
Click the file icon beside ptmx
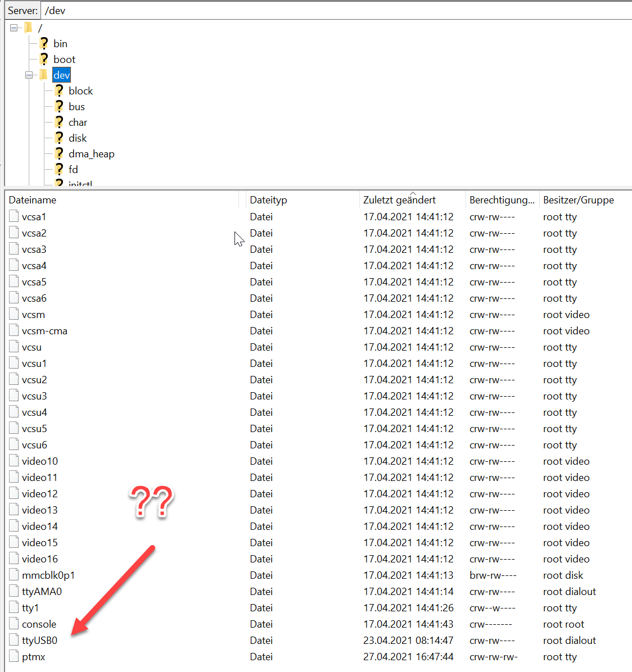13,656
